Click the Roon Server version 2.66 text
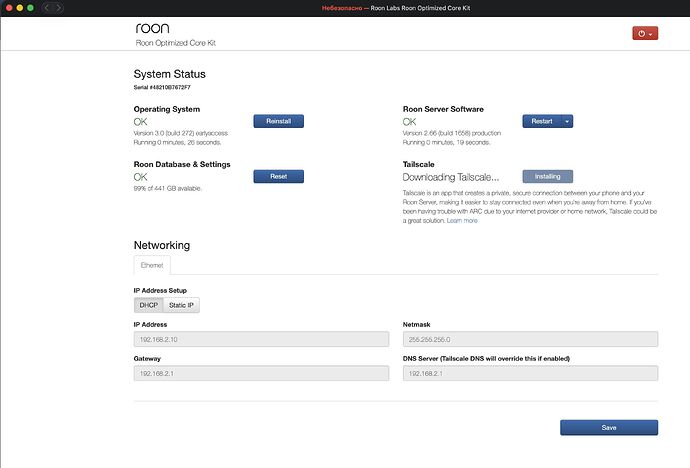Screen dimensions: 690x468 click(451, 133)
